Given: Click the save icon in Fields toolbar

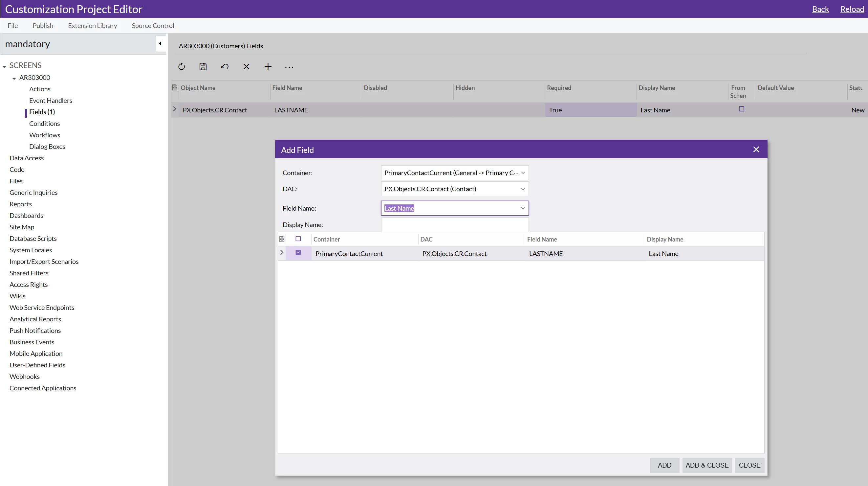Looking at the screenshot, I should pyautogui.click(x=203, y=66).
